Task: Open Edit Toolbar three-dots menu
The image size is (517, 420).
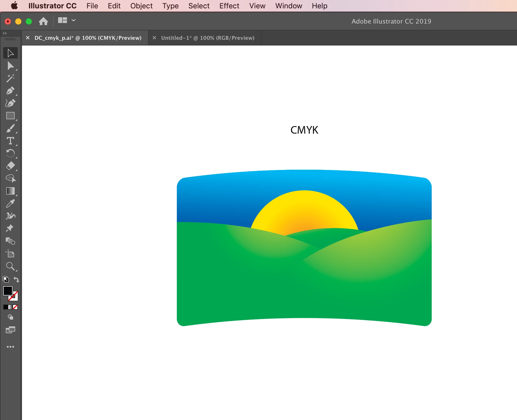Action: pos(10,347)
